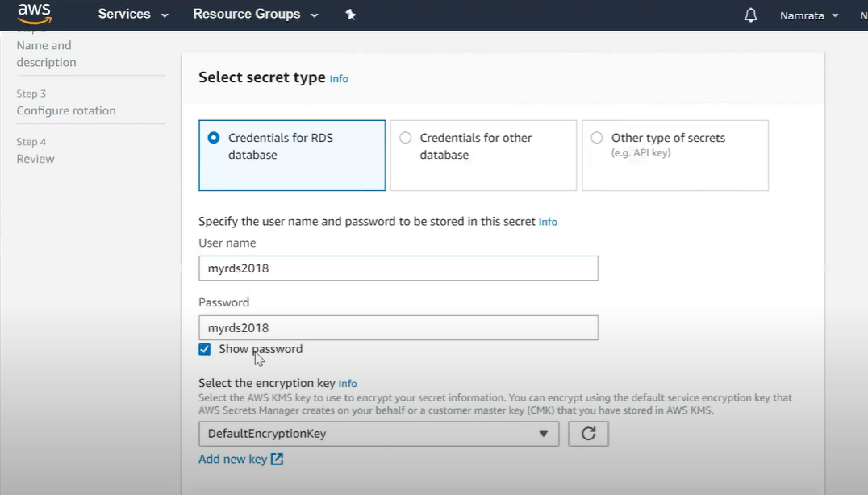Viewport: 868px width, 495px height.
Task: Click the AWS logo home icon
Action: 35,14
